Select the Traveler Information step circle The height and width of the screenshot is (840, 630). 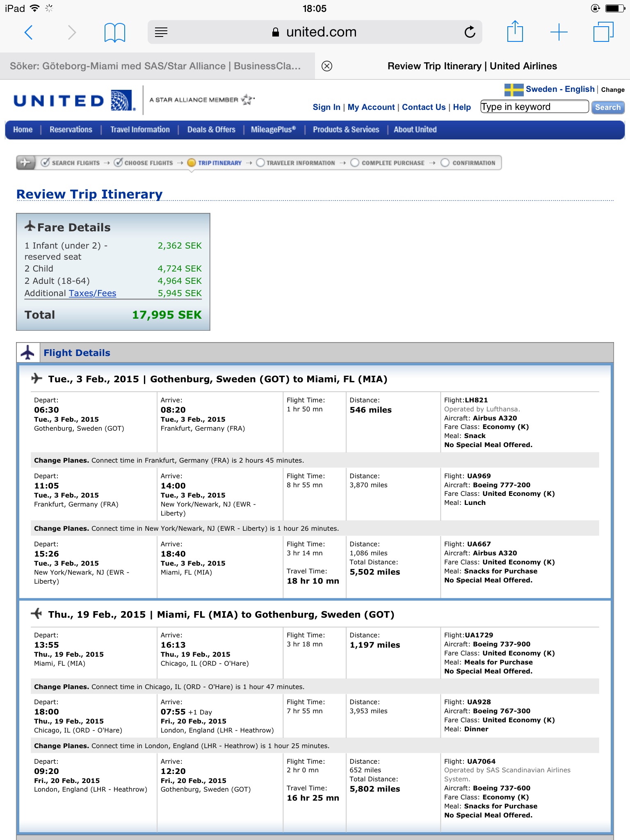coord(260,163)
